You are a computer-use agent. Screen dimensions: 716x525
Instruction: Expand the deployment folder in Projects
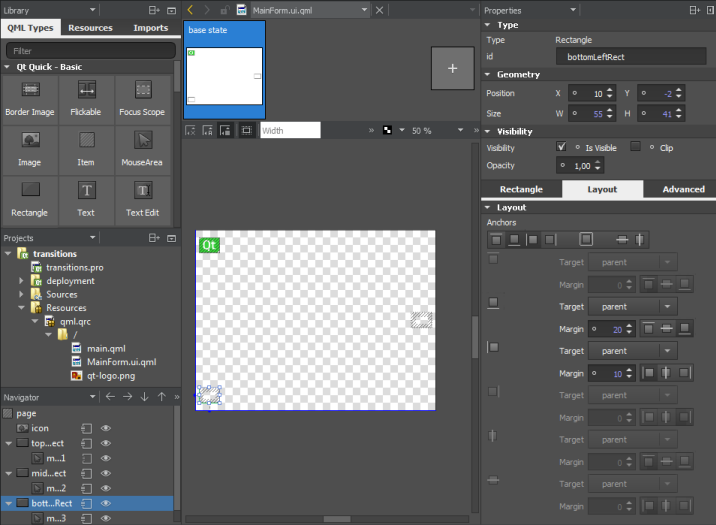pyautogui.click(x=21, y=281)
